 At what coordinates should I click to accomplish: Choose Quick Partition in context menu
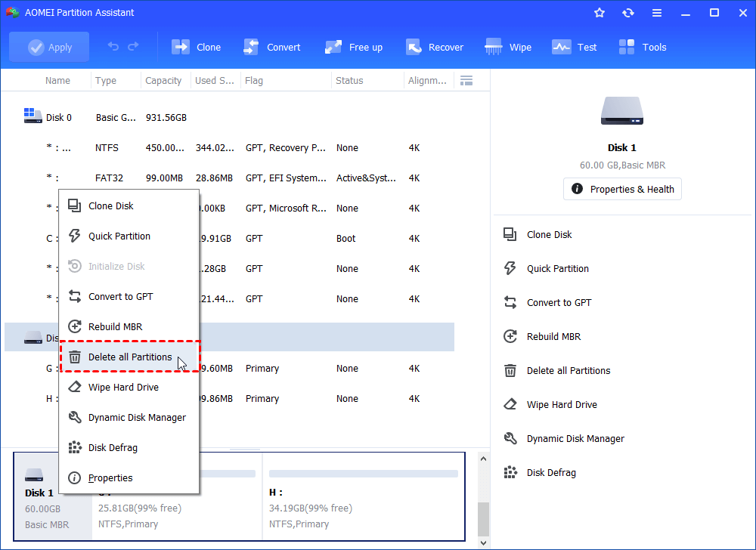(x=129, y=236)
